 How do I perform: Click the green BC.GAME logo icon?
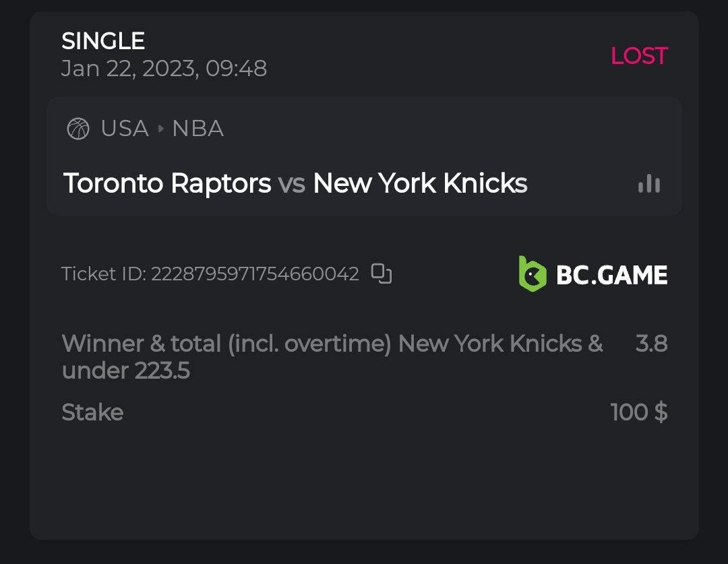pos(532,274)
